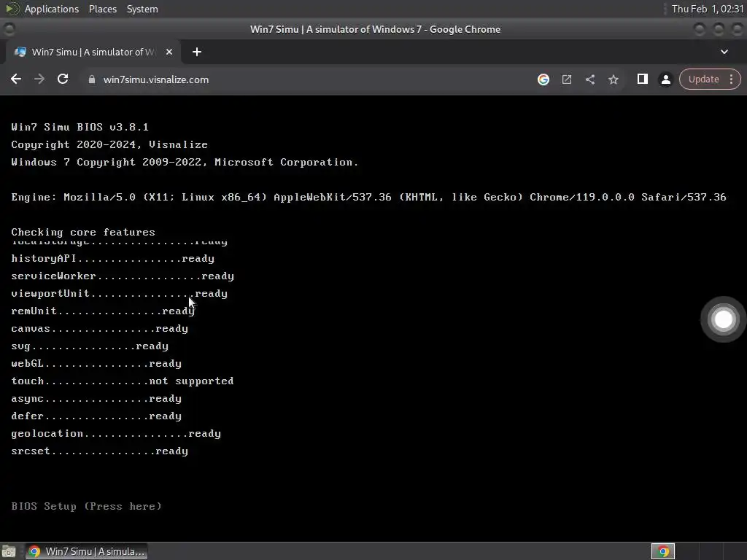This screenshot has width=747, height=560.
Task: Open a new tab with plus button
Action: click(197, 52)
